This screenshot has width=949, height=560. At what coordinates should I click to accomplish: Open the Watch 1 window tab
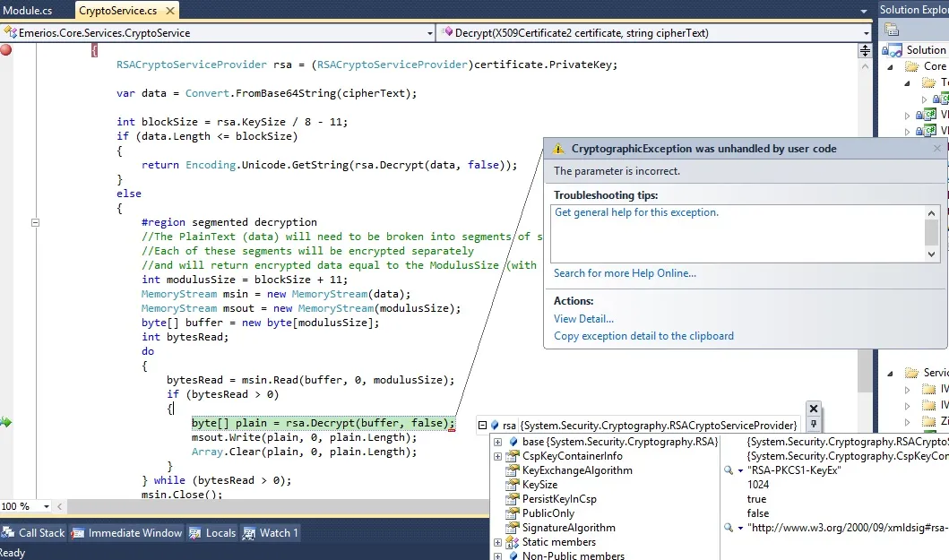271,533
